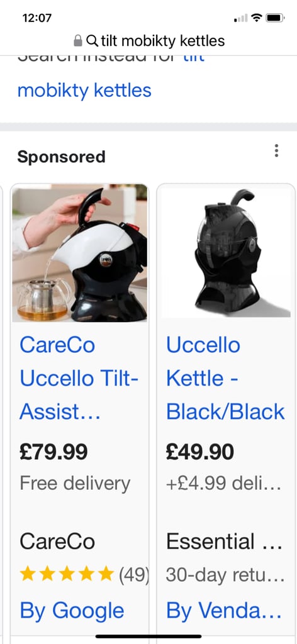
Task: Tap the magnifier icon in address bar
Action: [x=92, y=40]
